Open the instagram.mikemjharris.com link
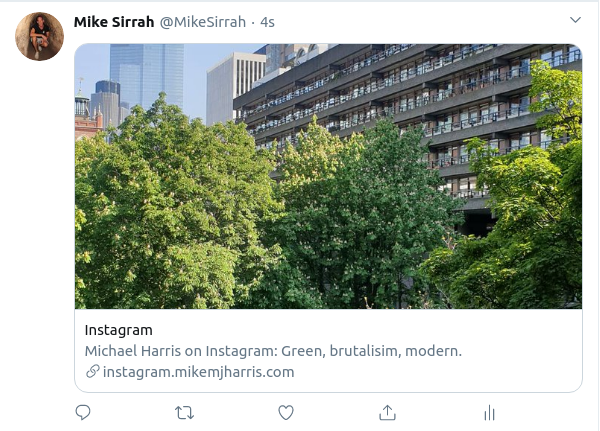The height and width of the screenshot is (431, 600). (x=199, y=372)
